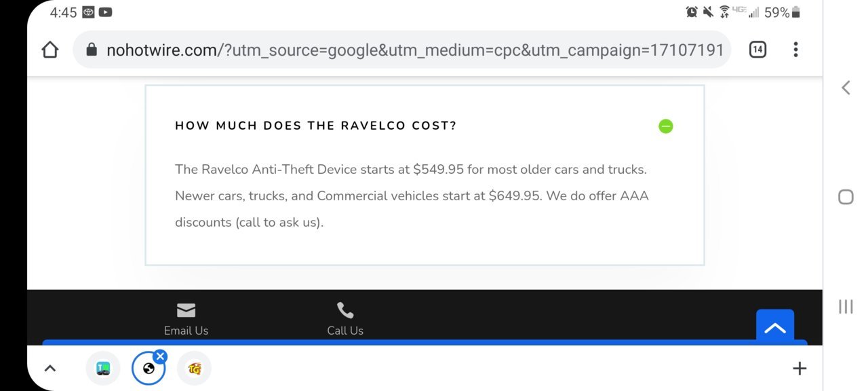The width and height of the screenshot is (868, 391).
Task: Close the current tab with the blue X badge
Action: pos(160,356)
